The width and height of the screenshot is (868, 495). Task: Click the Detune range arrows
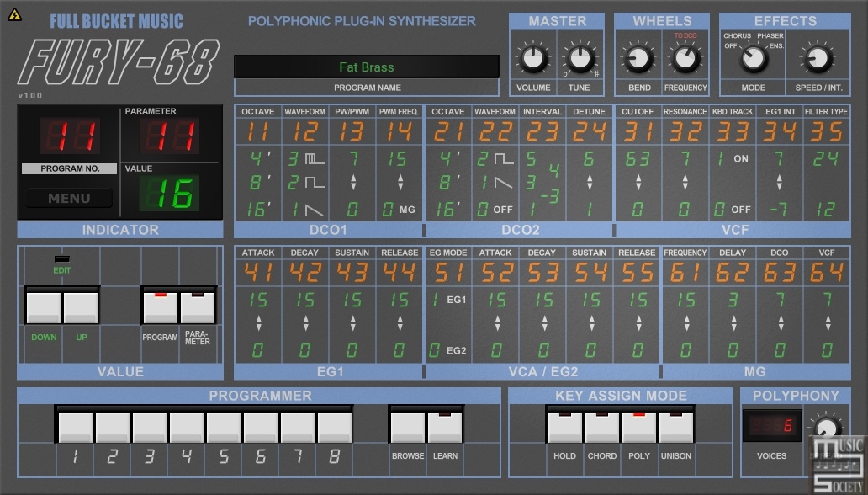[590, 182]
